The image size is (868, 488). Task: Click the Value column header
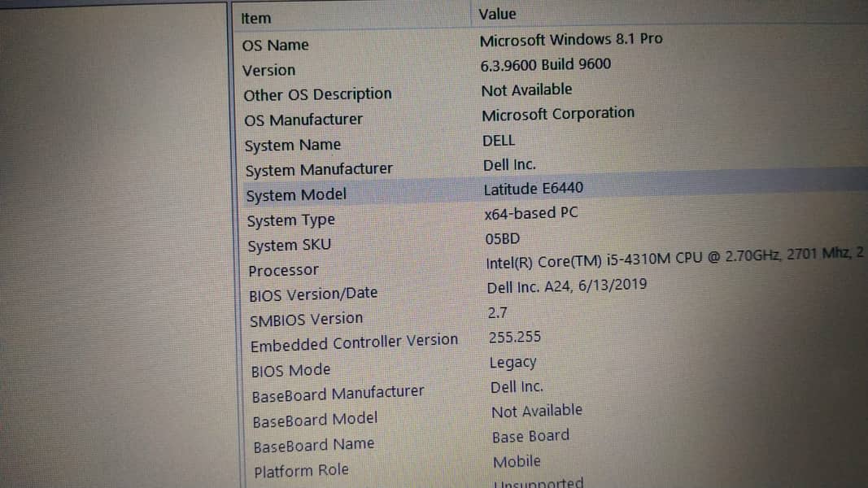[497, 14]
